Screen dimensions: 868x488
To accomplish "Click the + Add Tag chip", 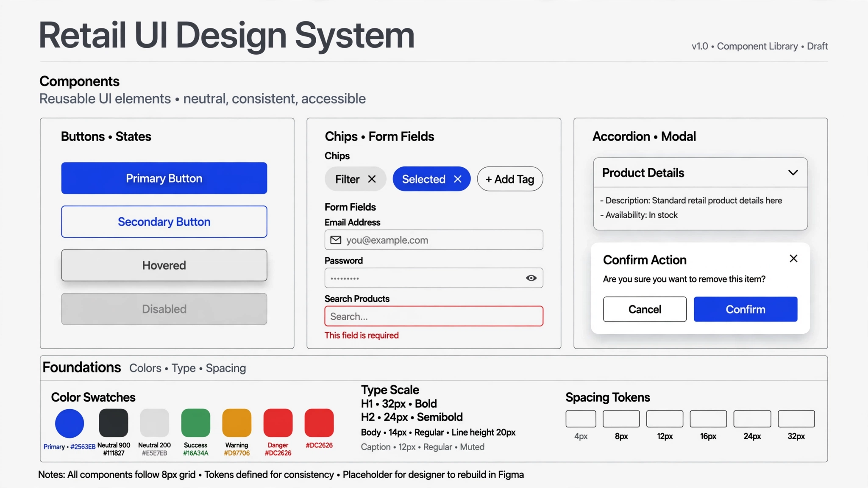I will pos(510,179).
